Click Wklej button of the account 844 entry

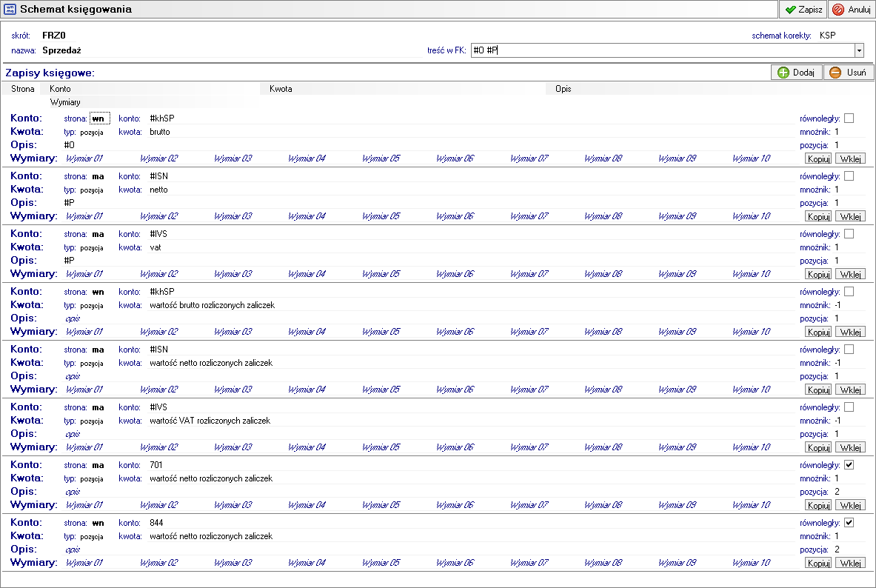[850, 563]
